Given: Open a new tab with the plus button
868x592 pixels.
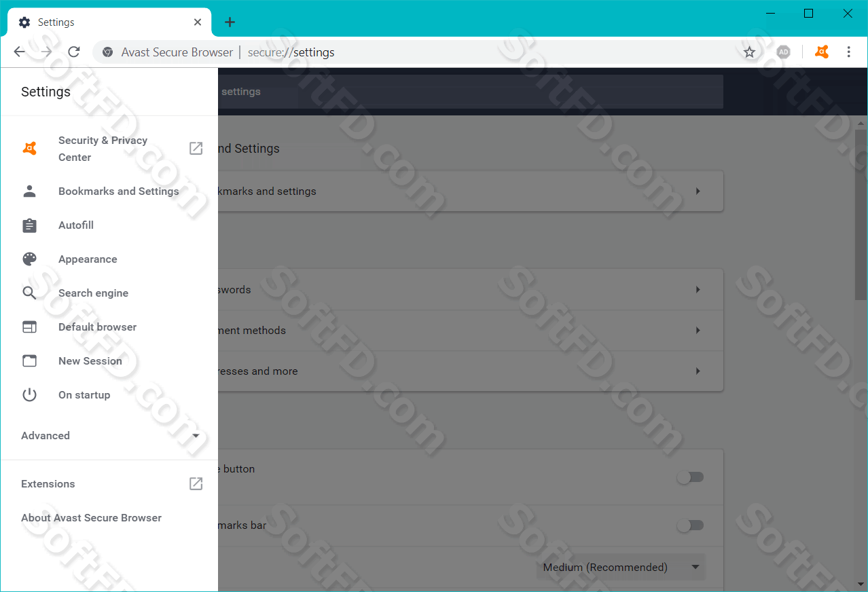Looking at the screenshot, I should [x=230, y=22].
